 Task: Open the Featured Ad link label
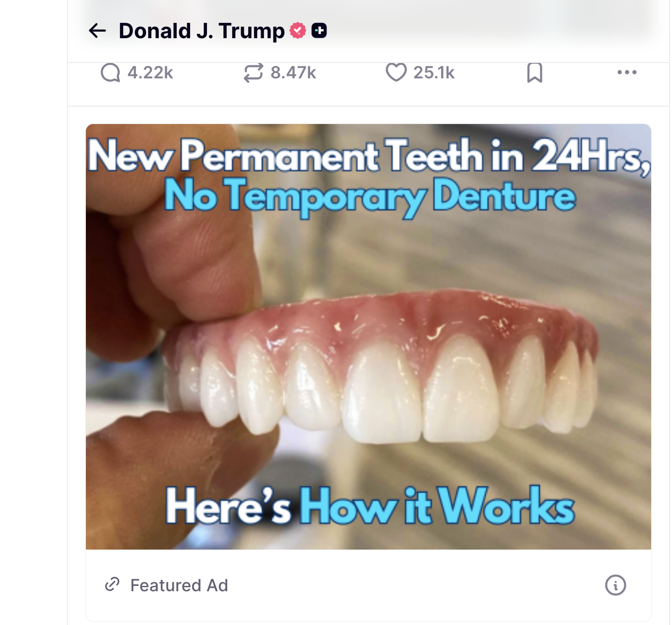click(179, 585)
